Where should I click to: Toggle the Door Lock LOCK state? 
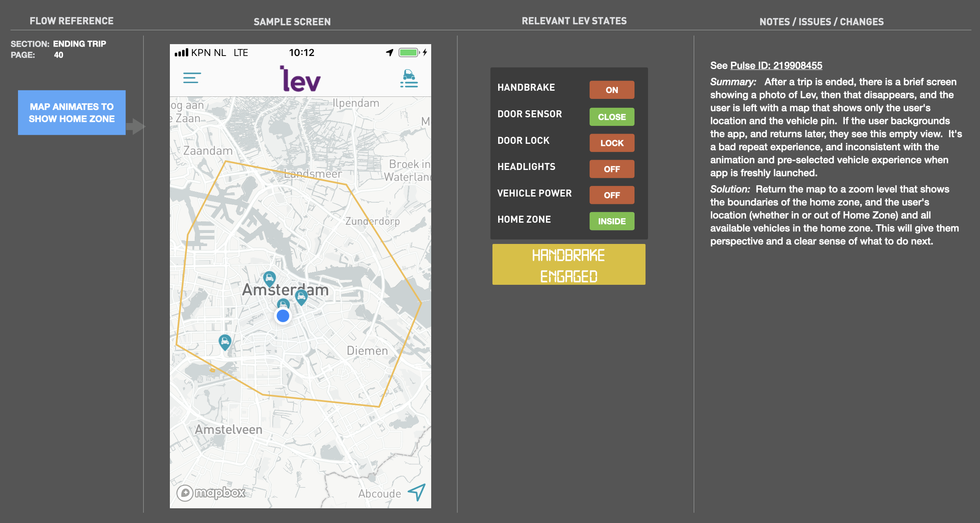pos(611,143)
